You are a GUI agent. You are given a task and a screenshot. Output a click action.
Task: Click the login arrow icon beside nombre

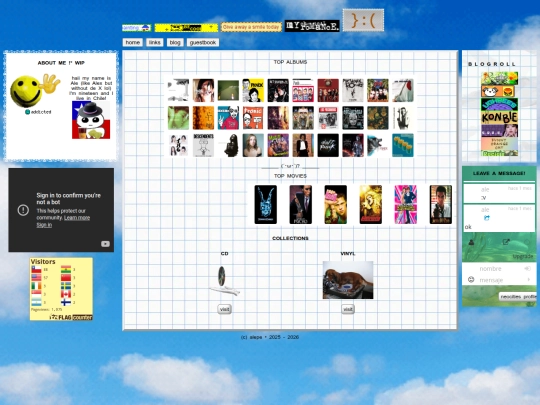tap(527, 269)
